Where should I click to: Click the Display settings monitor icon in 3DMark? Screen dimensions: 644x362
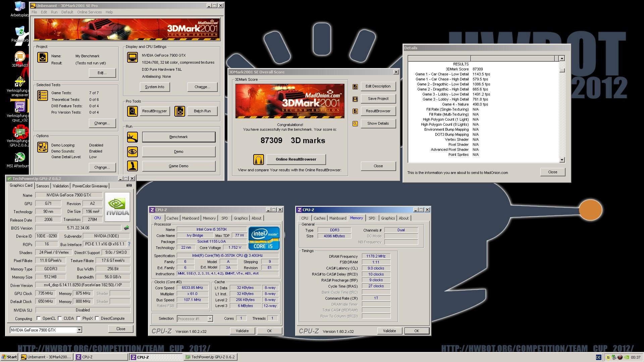point(132,57)
